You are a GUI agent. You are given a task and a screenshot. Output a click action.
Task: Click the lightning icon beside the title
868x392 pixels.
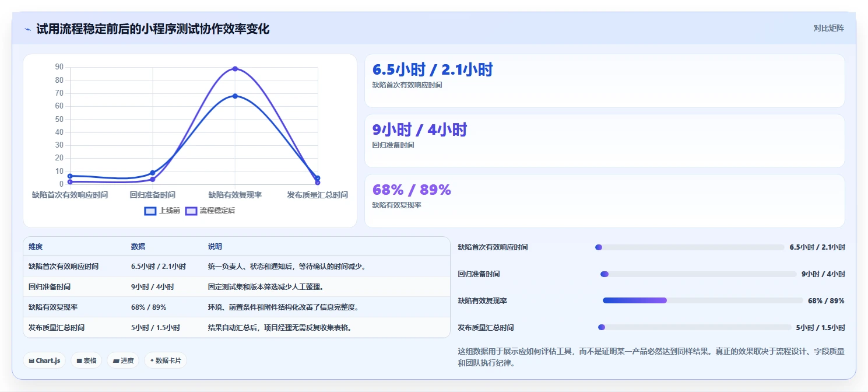[28, 29]
